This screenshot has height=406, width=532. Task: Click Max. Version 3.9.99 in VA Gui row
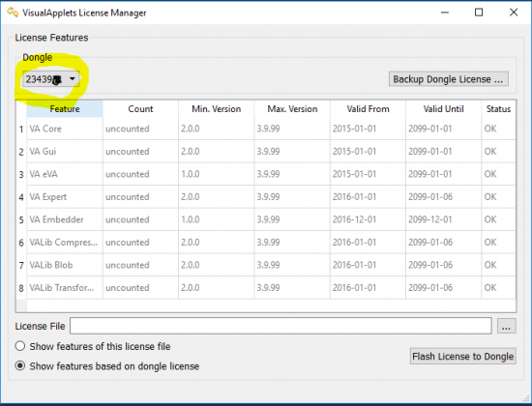(292, 151)
